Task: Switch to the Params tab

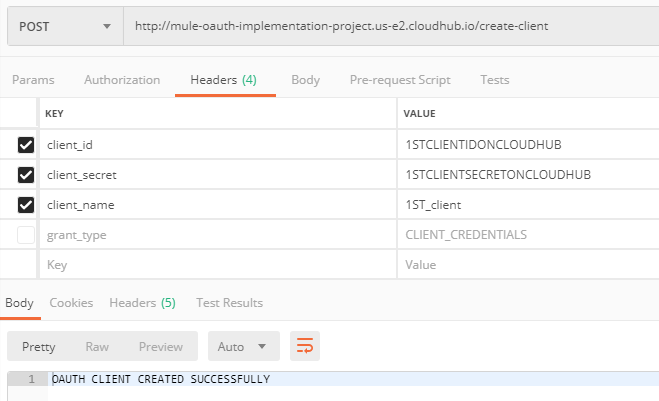Action: 33,80
